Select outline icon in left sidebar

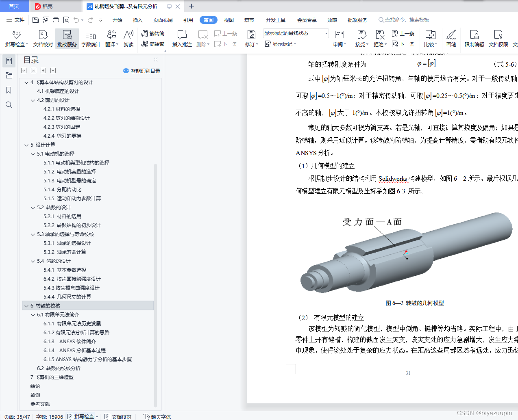(x=9, y=61)
